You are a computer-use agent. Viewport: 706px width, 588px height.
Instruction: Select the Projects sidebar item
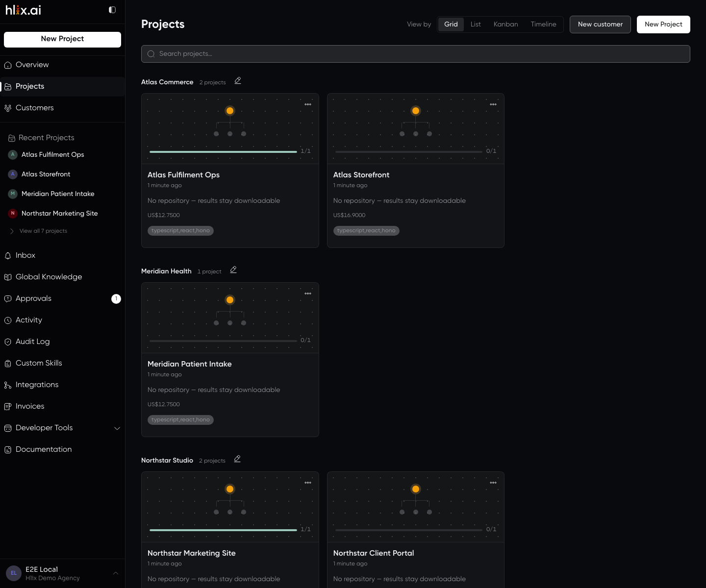coord(62,86)
